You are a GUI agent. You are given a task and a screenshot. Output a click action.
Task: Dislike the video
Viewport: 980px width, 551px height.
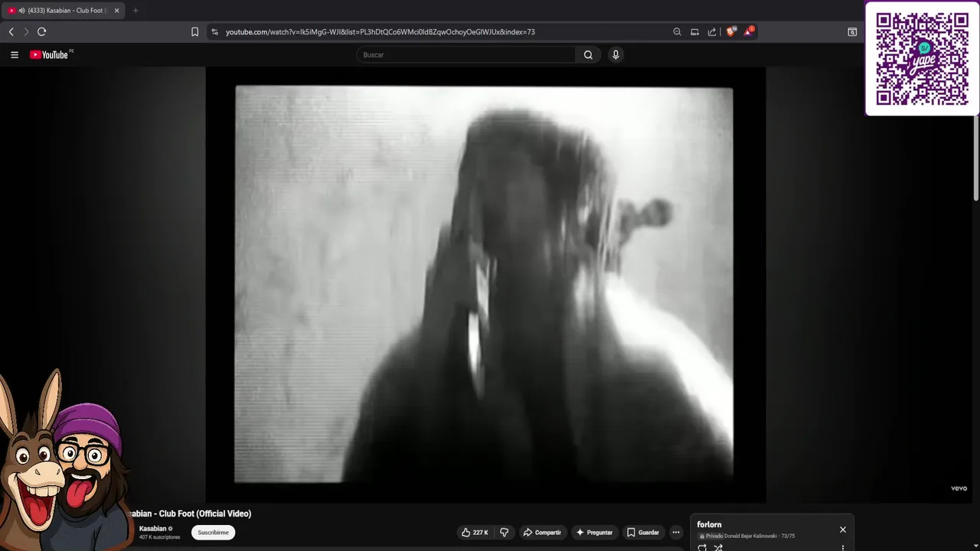[504, 533]
